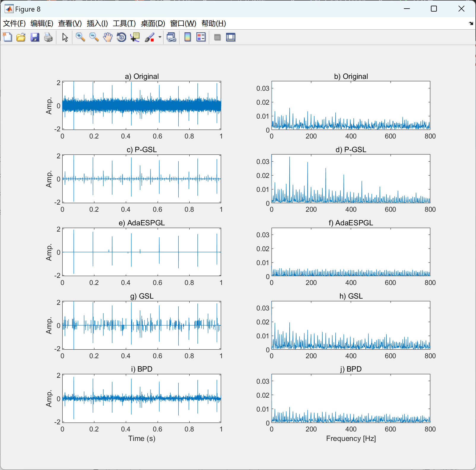Click the New Figure icon
476x470 pixels.
(7, 37)
